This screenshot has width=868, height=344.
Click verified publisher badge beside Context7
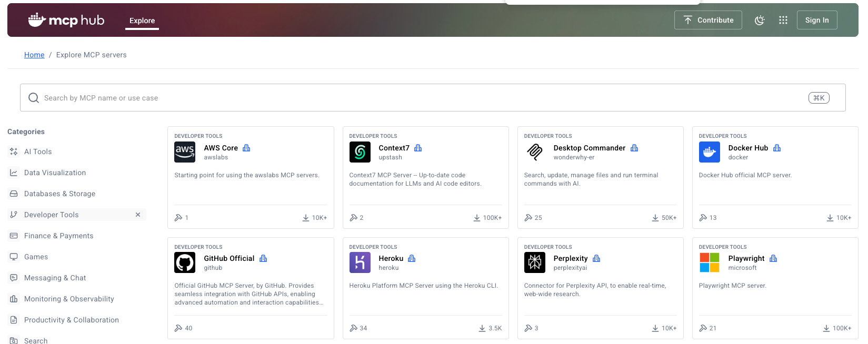click(418, 148)
